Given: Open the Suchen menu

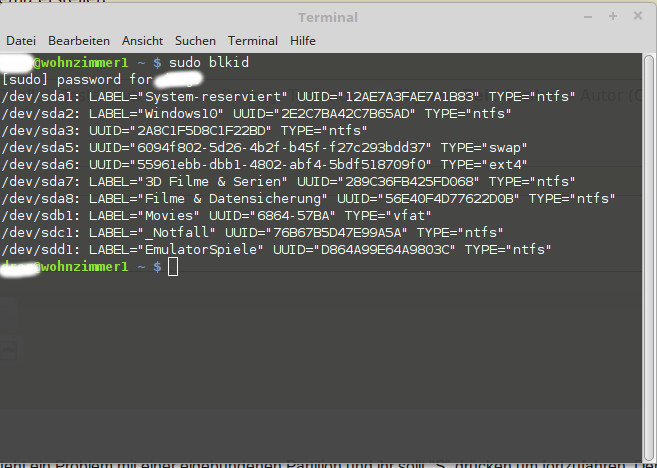Looking at the screenshot, I should pyautogui.click(x=195, y=41).
